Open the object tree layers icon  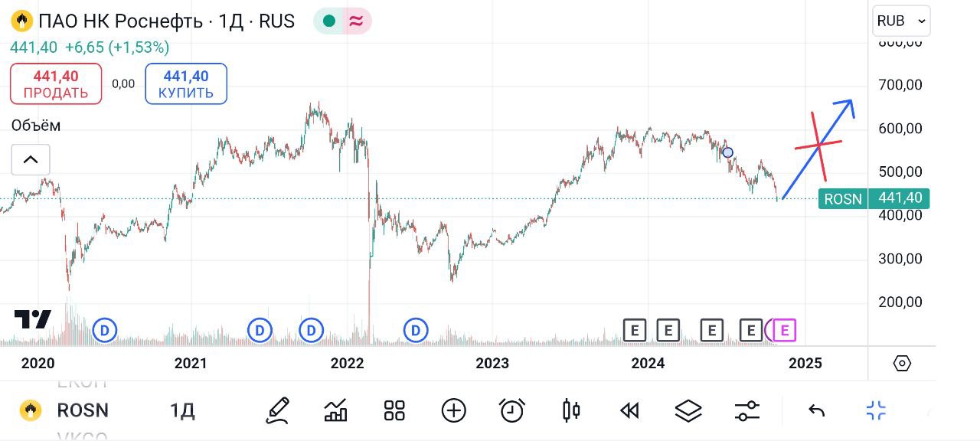pyautogui.click(x=688, y=411)
